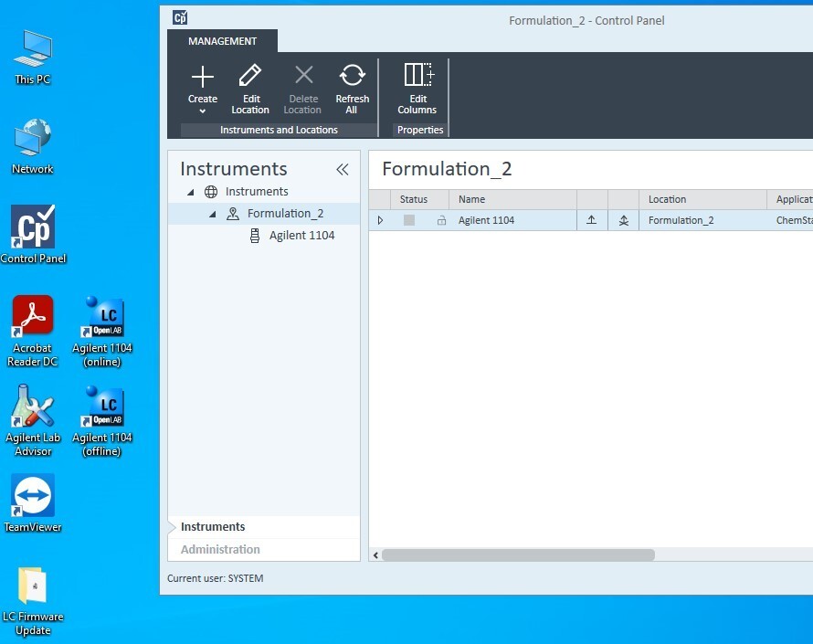Click the horizontal scrollbar thumb
Image resolution: width=813 pixels, height=644 pixels.
(518, 555)
